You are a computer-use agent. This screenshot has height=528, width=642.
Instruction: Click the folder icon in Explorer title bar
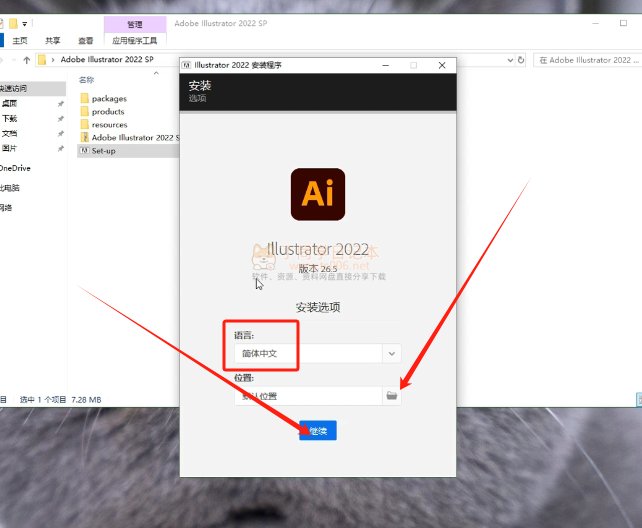pos(14,23)
